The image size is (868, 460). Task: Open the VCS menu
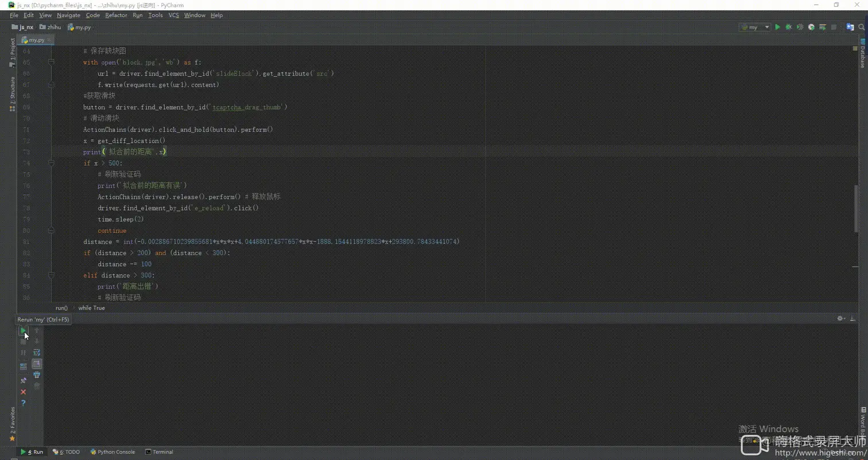click(174, 15)
